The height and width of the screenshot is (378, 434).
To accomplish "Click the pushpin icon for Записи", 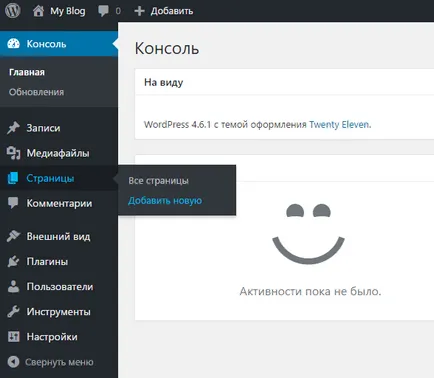I will (x=13, y=128).
